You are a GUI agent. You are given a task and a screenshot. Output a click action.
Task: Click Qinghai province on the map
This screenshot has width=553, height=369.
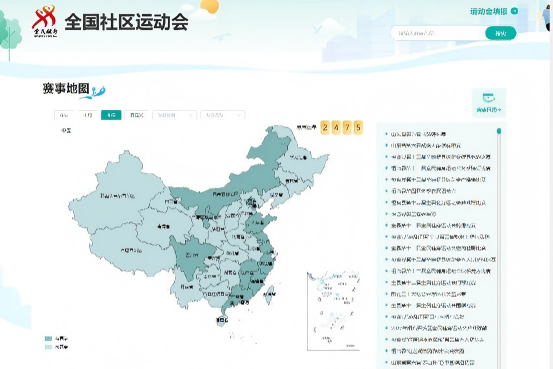(x=163, y=226)
